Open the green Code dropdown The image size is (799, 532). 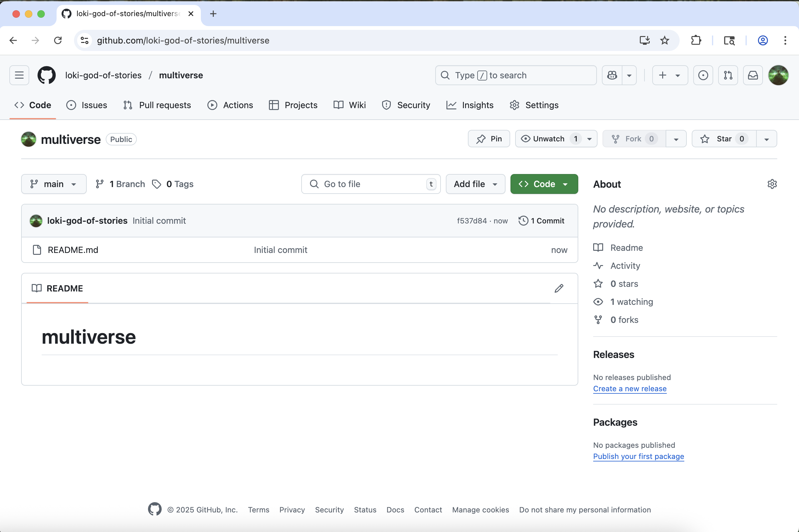[544, 184]
